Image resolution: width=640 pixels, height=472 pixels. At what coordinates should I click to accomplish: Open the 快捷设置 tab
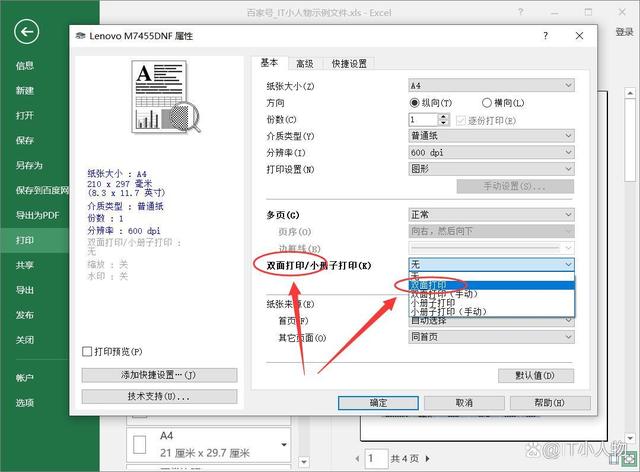point(349,63)
